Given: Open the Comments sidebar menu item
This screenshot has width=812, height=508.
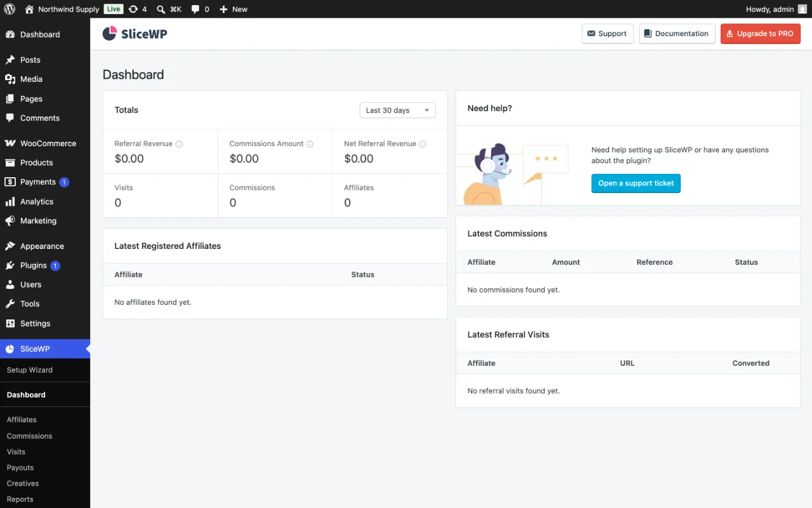Looking at the screenshot, I should (x=45, y=118).
